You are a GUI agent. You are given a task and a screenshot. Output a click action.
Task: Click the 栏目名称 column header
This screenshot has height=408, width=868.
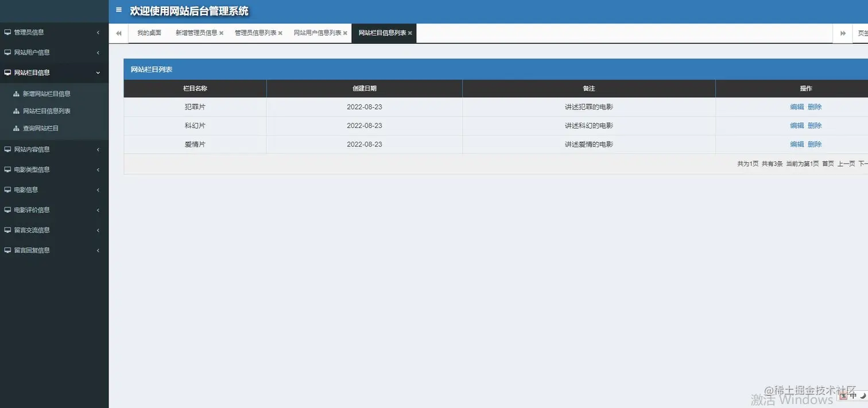point(195,88)
